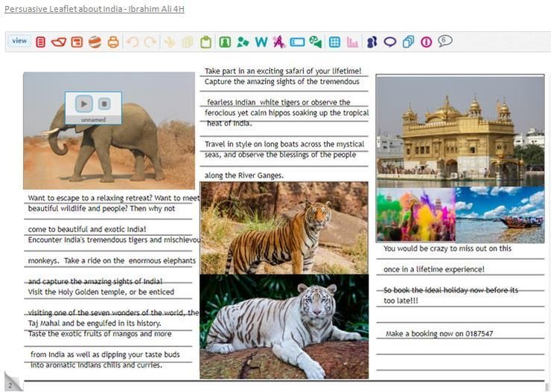Click the pink bar chart icon

click(x=352, y=42)
